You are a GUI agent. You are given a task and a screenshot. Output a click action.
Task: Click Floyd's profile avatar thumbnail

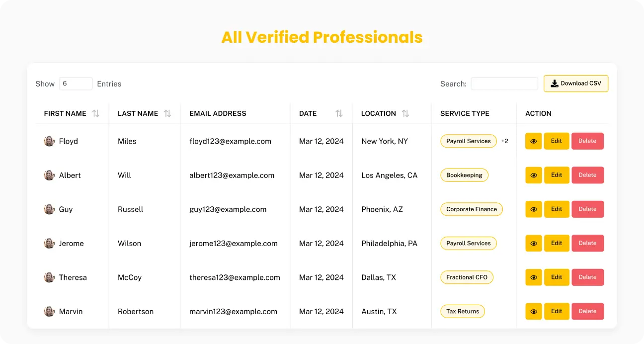pos(49,141)
